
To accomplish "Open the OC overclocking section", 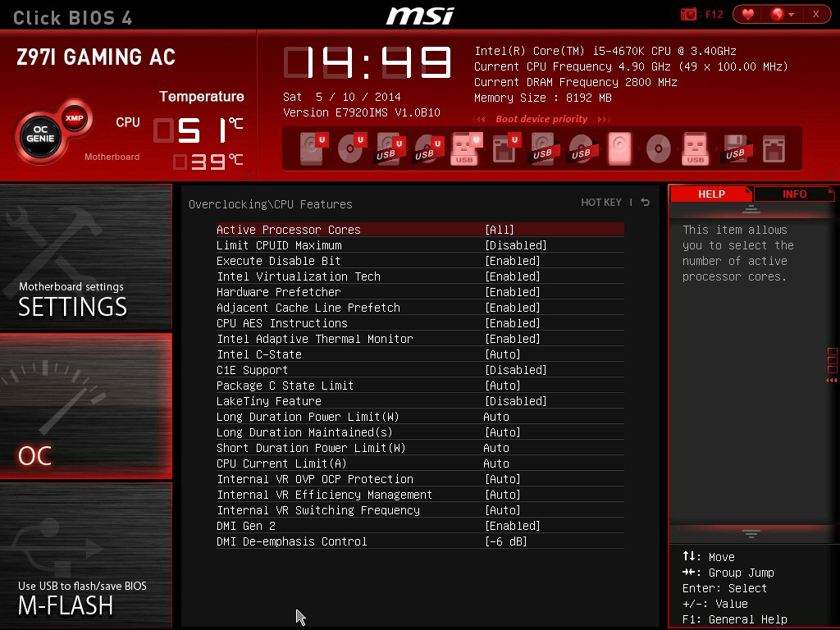I will coord(85,405).
